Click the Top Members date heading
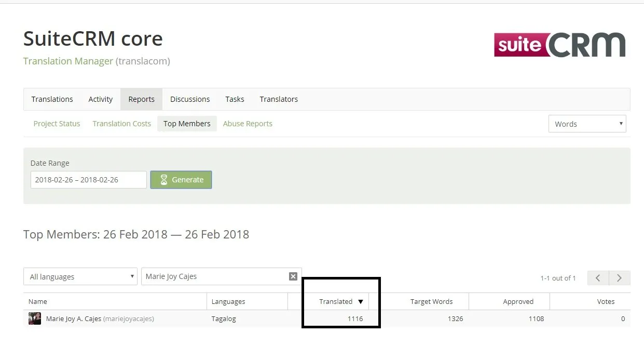Screen dimensions: 644x346 tap(136, 234)
